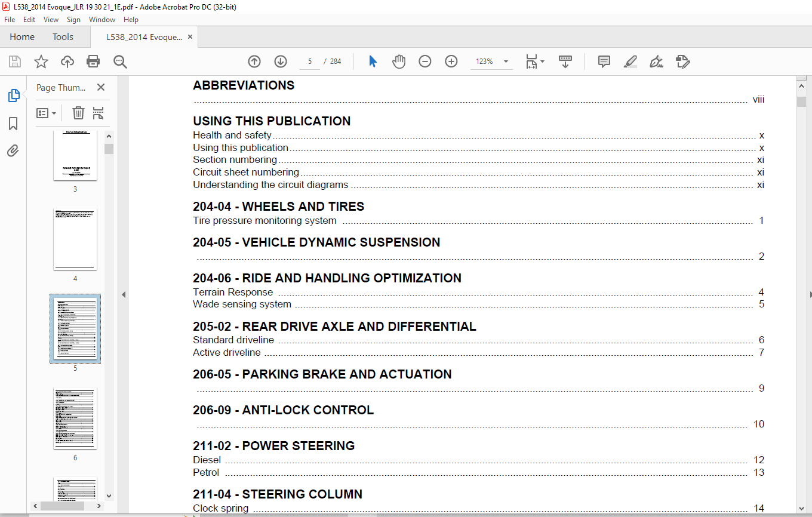The image size is (812, 517).
Task: Open the Attachments paperclip panel
Action: [x=13, y=151]
